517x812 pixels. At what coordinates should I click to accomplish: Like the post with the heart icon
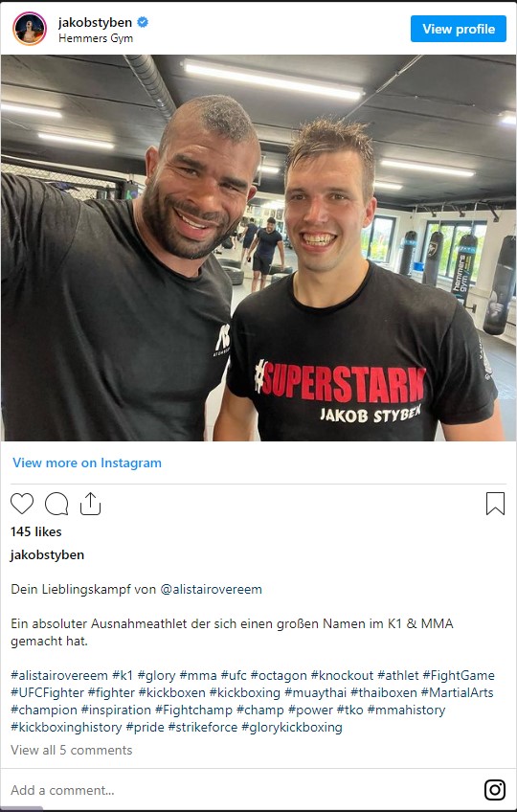(22, 504)
